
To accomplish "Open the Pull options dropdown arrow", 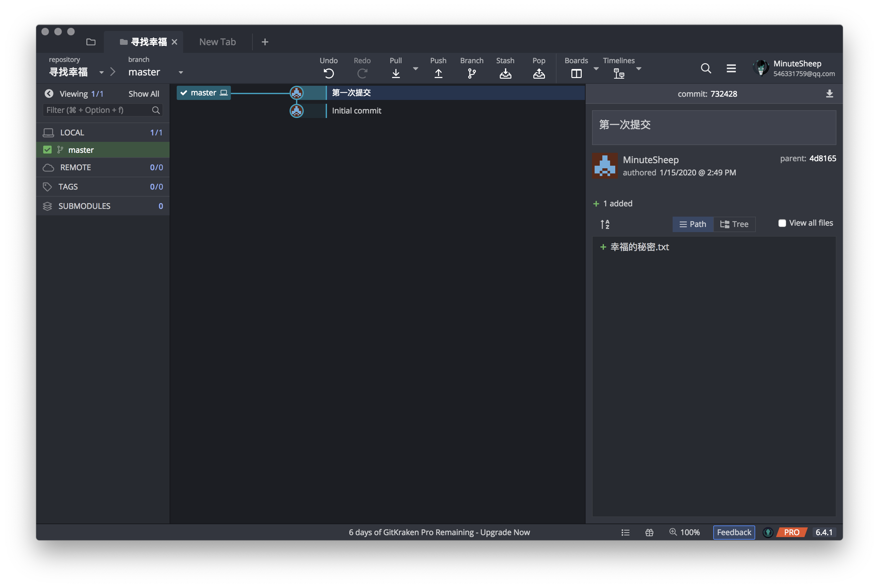I will click(x=415, y=69).
